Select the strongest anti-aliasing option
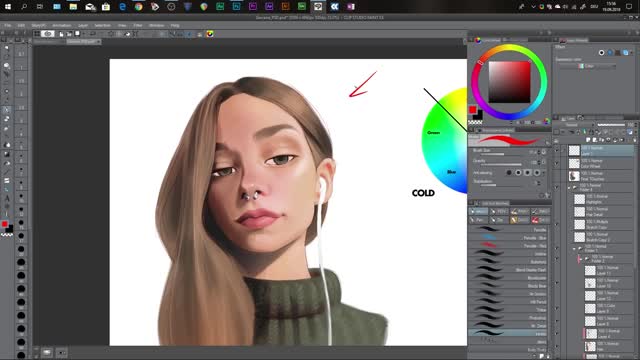 537,173
